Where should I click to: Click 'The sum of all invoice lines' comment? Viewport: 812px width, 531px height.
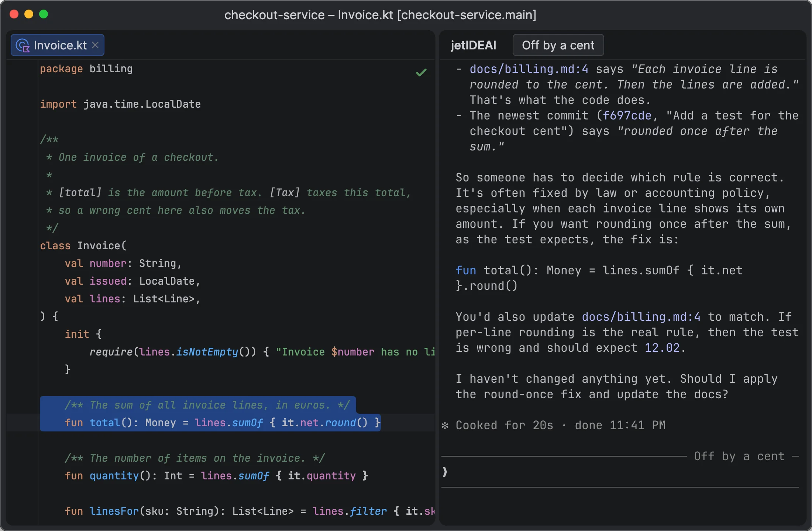pos(207,405)
